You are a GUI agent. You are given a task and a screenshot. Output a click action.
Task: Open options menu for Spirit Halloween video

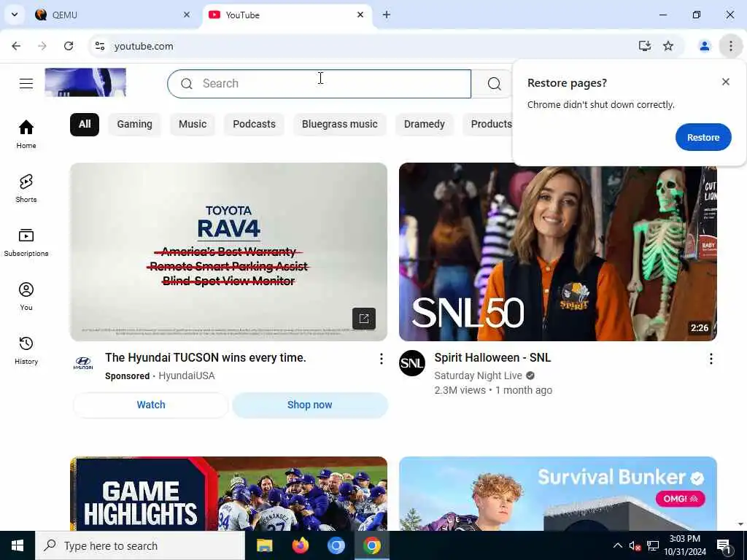711,359
